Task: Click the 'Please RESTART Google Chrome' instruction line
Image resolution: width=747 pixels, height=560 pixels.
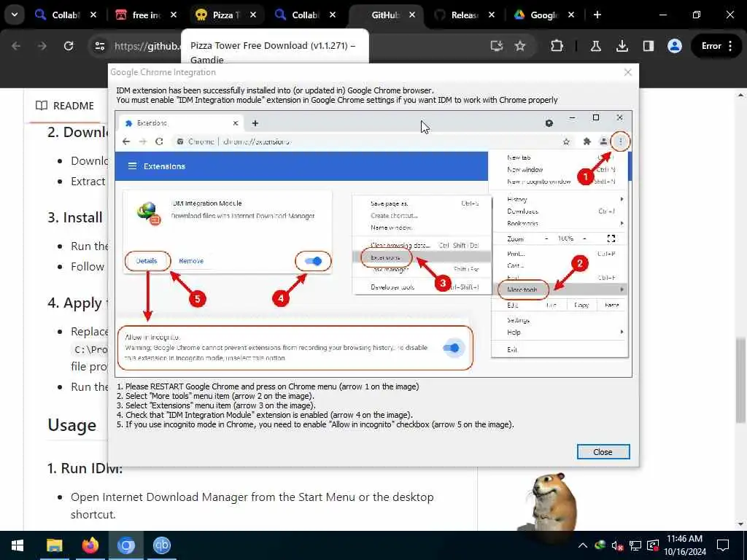Action: (268, 386)
